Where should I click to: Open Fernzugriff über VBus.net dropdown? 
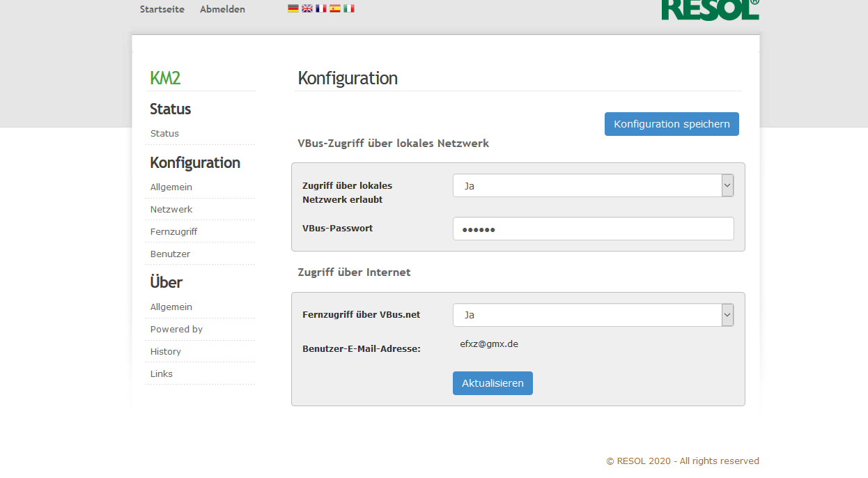[x=594, y=315]
